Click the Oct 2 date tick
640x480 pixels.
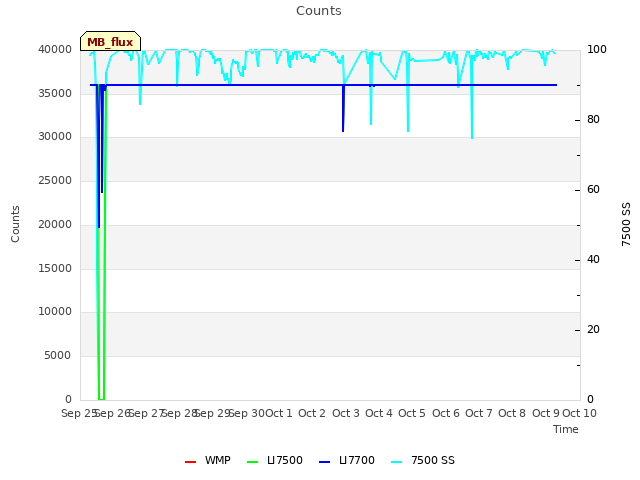[x=312, y=413]
